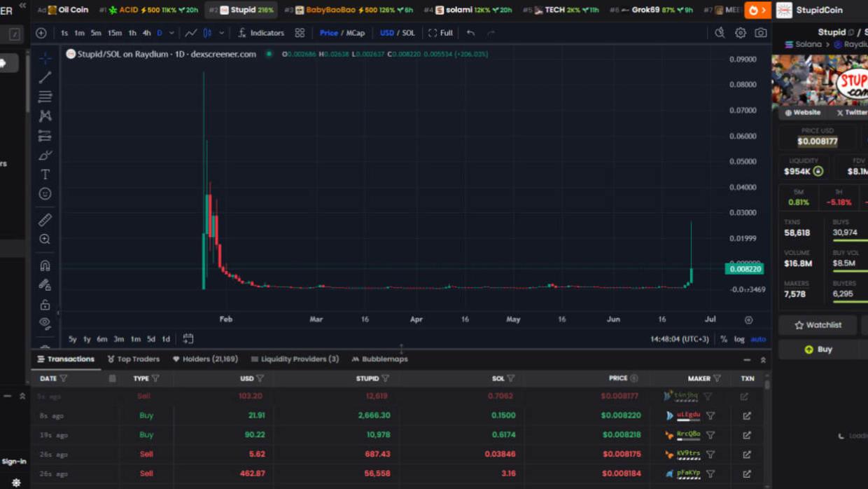Image resolution: width=868 pixels, height=489 pixels.
Task: Open the settings gear under Sign-in
Action: pyautogui.click(x=15, y=483)
